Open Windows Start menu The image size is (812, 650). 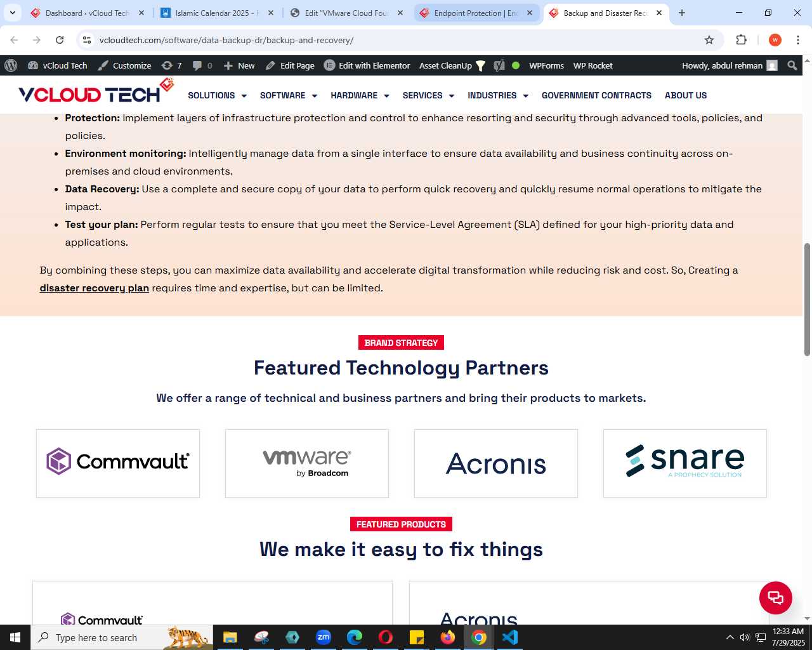[x=15, y=637]
